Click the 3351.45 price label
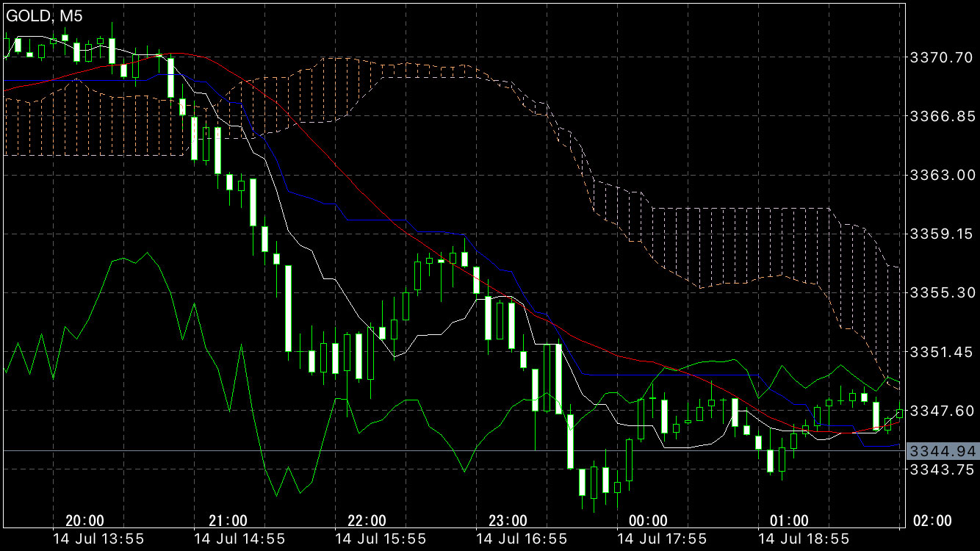This screenshot has width=980, height=551. [942, 352]
